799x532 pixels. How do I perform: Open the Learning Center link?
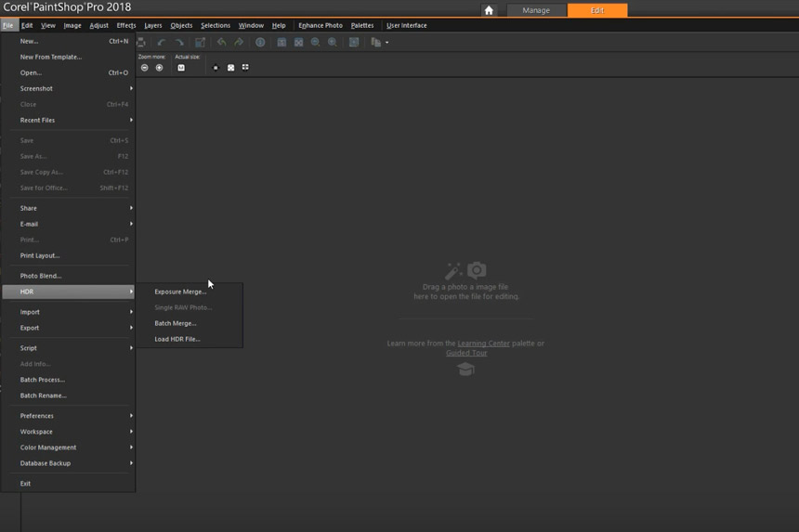point(483,344)
